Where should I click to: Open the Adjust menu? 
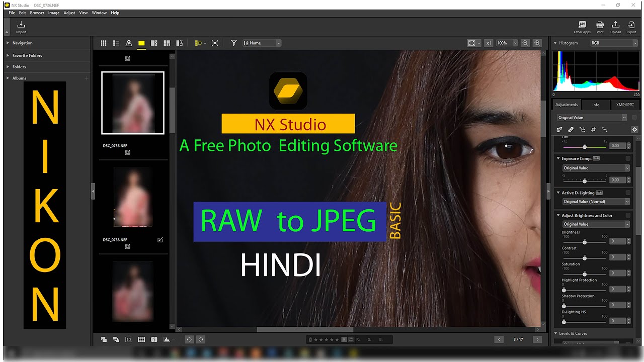pyautogui.click(x=69, y=13)
